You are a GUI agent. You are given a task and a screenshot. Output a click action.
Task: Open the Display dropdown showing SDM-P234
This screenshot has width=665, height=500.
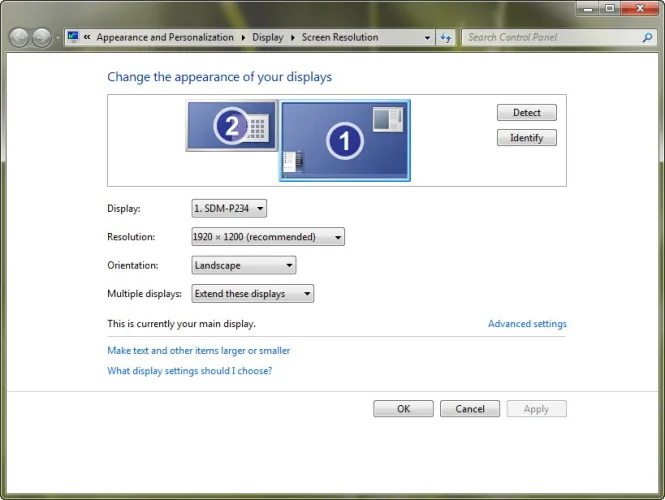click(x=229, y=208)
